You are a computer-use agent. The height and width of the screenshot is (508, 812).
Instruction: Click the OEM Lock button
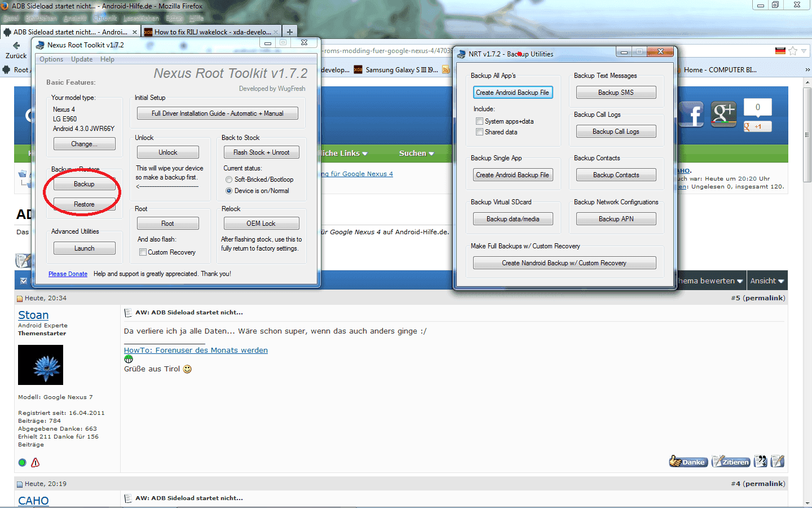point(262,224)
